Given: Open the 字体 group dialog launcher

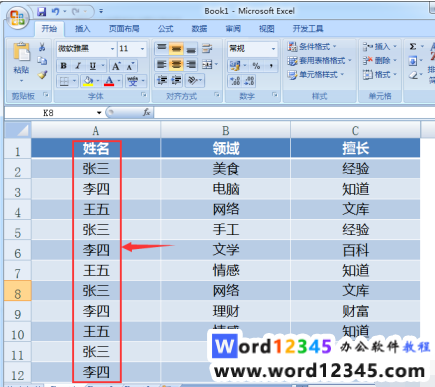Looking at the screenshot, I should [144, 95].
